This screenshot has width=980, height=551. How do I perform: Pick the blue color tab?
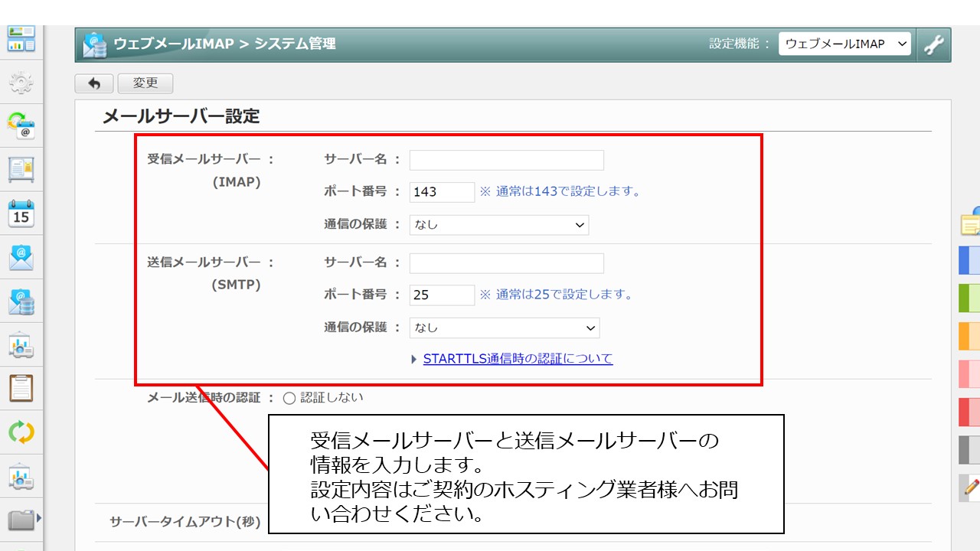(x=969, y=260)
